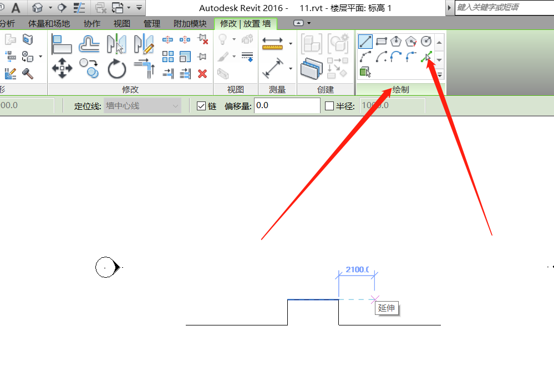Click the 偏移量 offset input field
The image size is (554, 392).
tap(287, 105)
